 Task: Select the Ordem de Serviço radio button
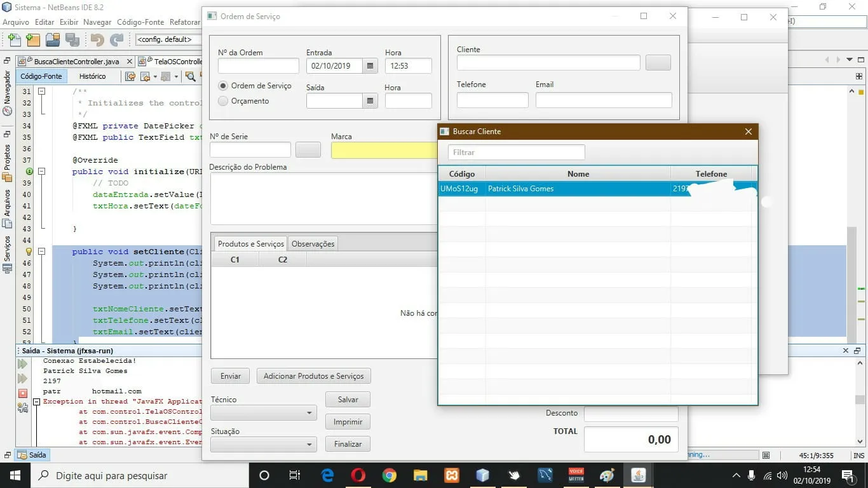tap(223, 86)
